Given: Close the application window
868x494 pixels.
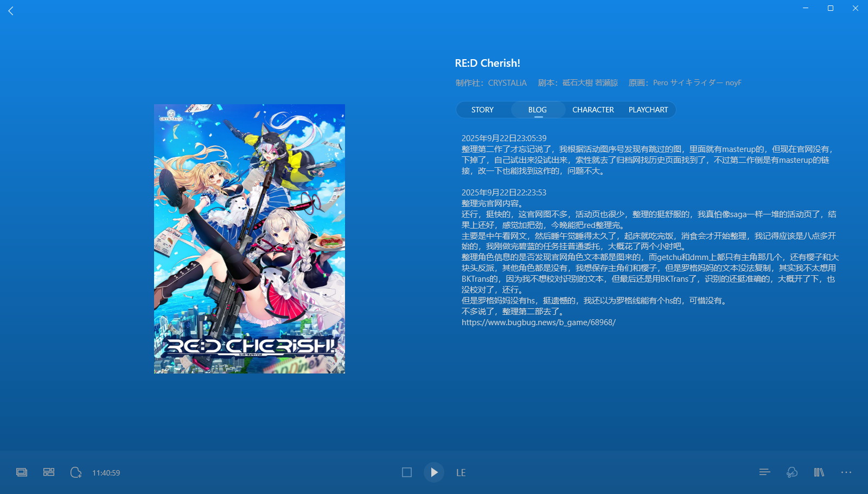Looking at the screenshot, I should pyautogui.click(x=856, y=8).
